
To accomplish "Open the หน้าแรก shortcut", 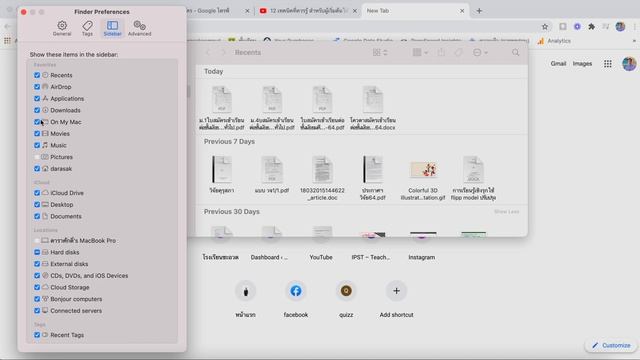I will click(x=245, y=300).
